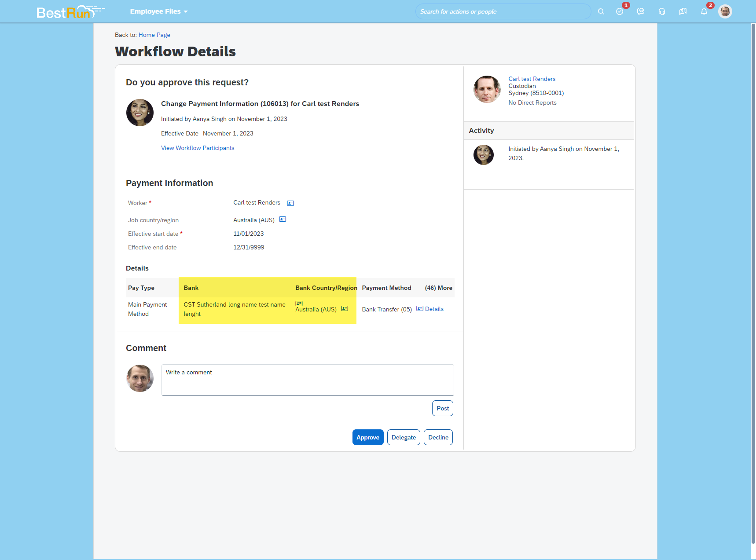Screen dimensions: 756x560
Task: Click the Bank Country/Region column header
Action: tap(326, 288)
